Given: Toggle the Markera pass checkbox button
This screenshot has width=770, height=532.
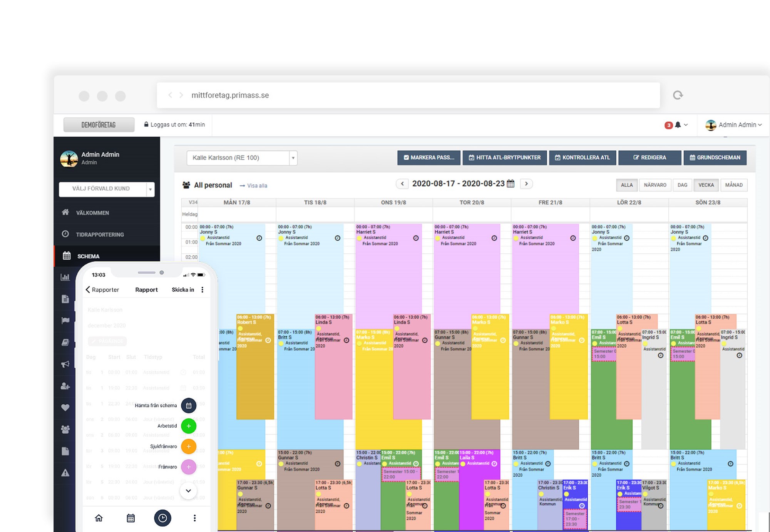Looking at the screenshot, I should [x=429, y=157].
